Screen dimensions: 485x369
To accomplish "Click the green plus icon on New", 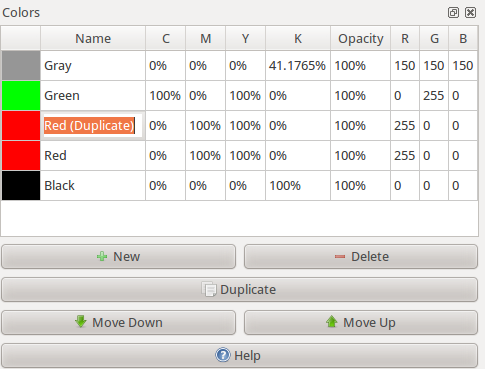I will pyautogui.click(x=102, y=256).
